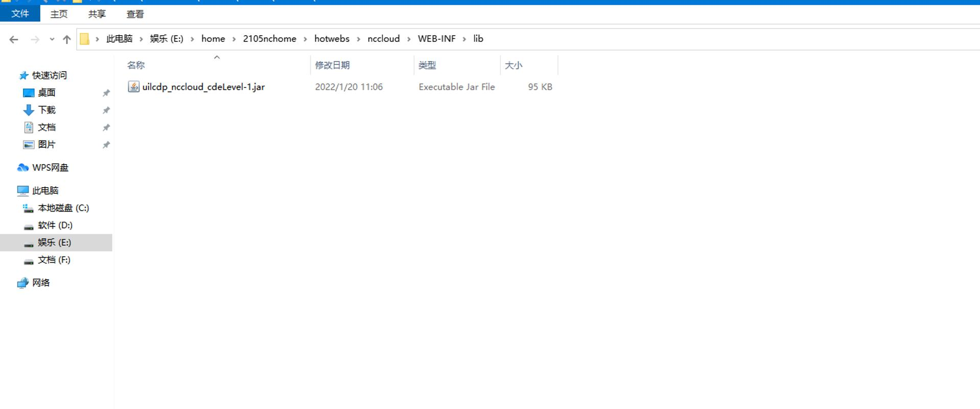Expand chevron after 2105nchome in breadcrumb
The height and width of the screenshot is (409, 980).
(305, 39)
